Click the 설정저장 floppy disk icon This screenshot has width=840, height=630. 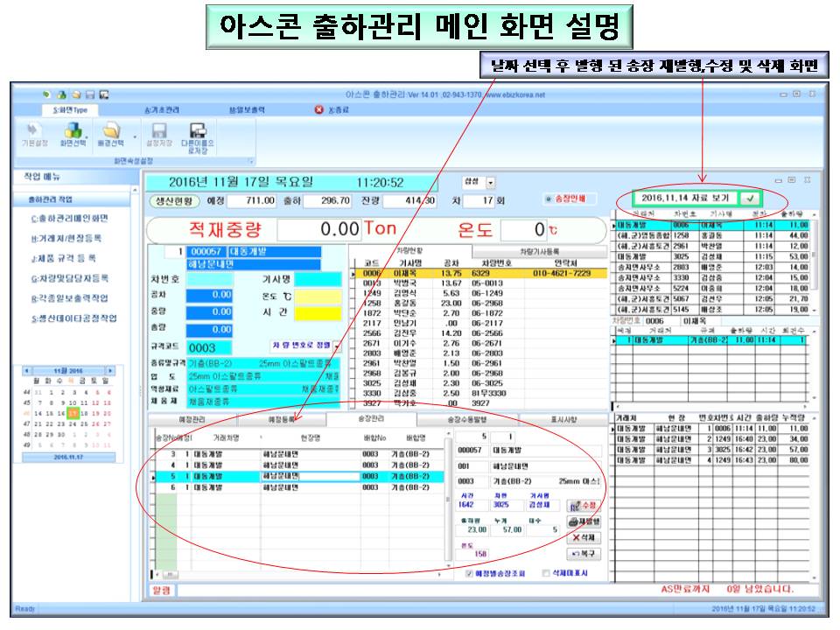tap(158, 130)
